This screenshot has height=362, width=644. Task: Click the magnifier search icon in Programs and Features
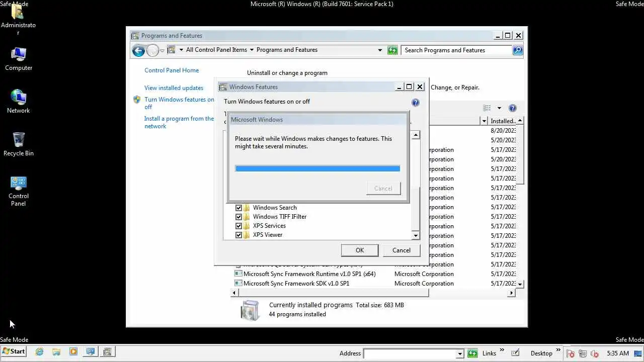point(518,50)
